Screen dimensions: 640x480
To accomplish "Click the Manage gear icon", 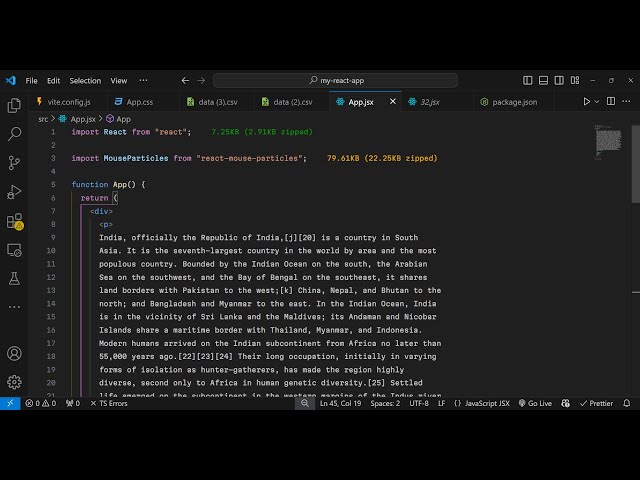I will [14, 382].
